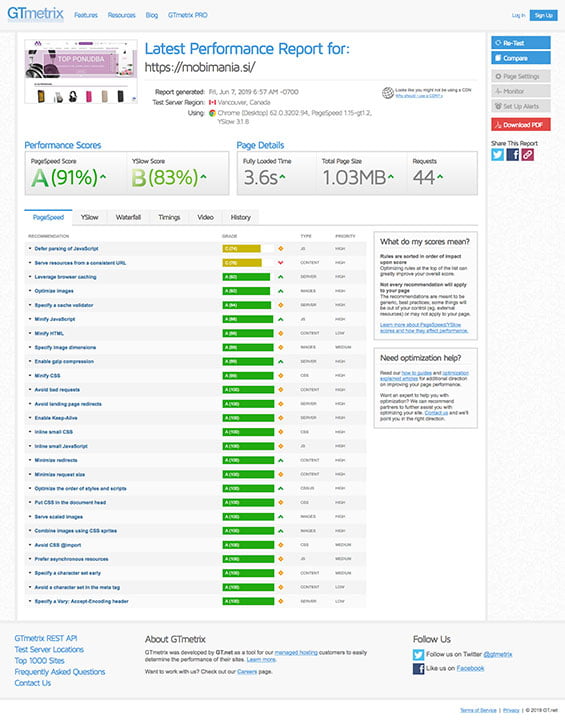
Task: Open Test Server Locations footer link
Action: pyautogui.click(x=49, y=649)
